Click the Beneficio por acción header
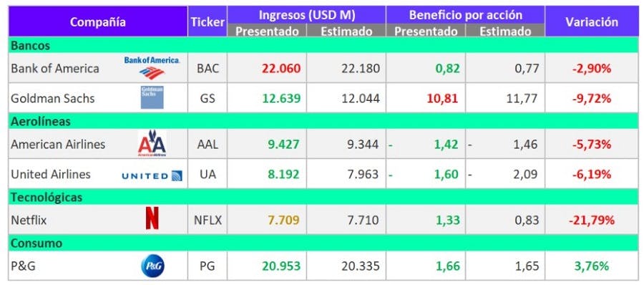 (x=465, y=15)
